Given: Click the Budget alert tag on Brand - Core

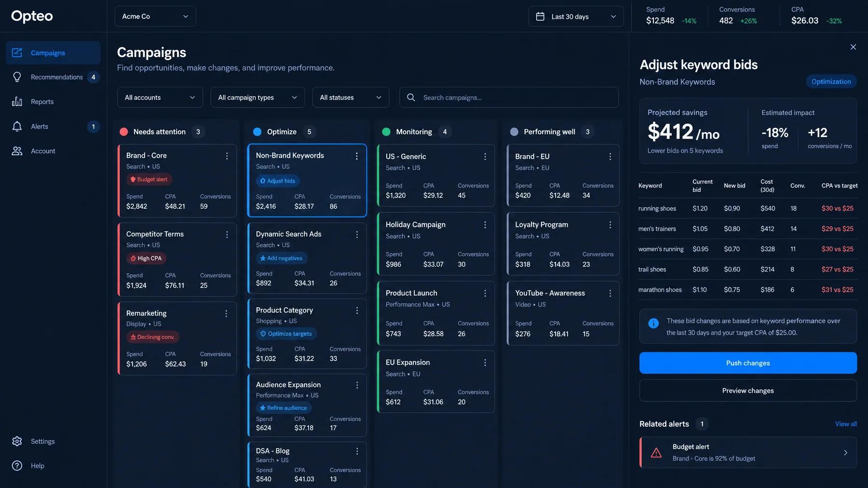Looking at the screenshot, I should pyautogui.click(x=149, y=179).
